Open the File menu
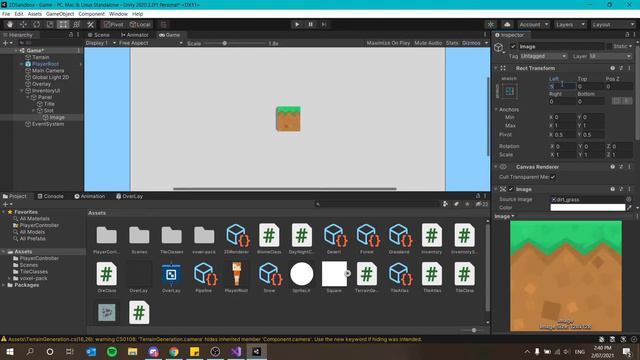The height and width of the screenshot is (360, 640). click(6, 14)
